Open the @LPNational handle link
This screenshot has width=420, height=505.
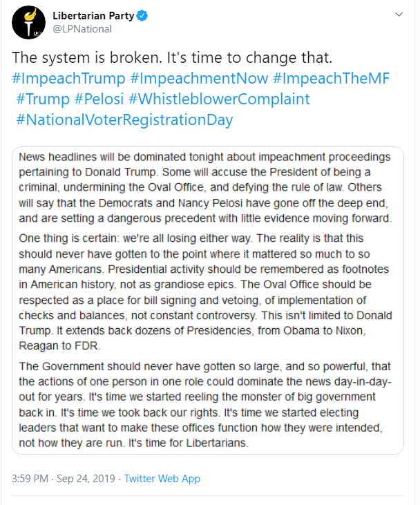click(x=82, y=29)
